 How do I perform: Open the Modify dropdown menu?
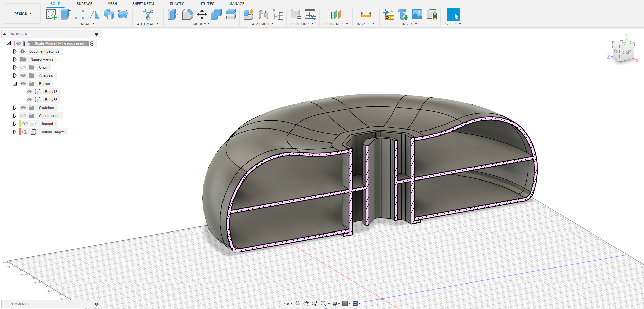pyautogui.click(x=201, y=24)
